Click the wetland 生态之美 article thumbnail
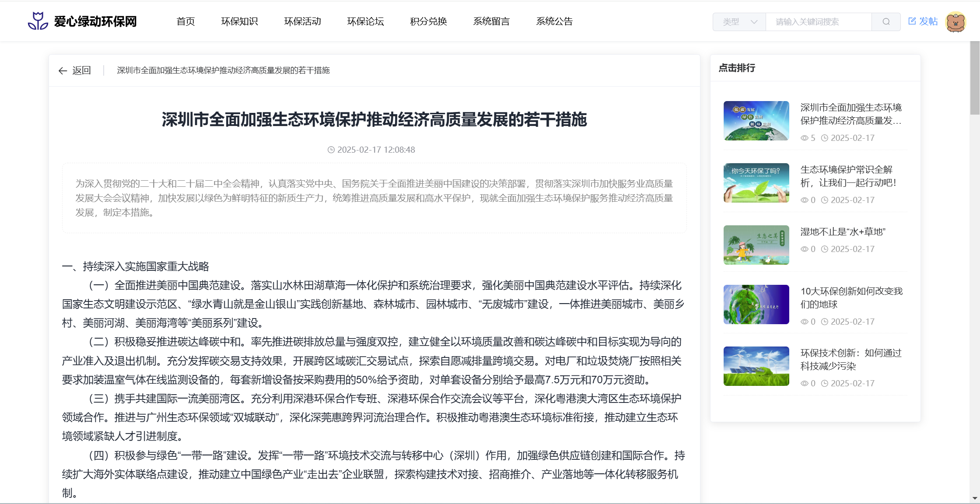 click(756, 245)
